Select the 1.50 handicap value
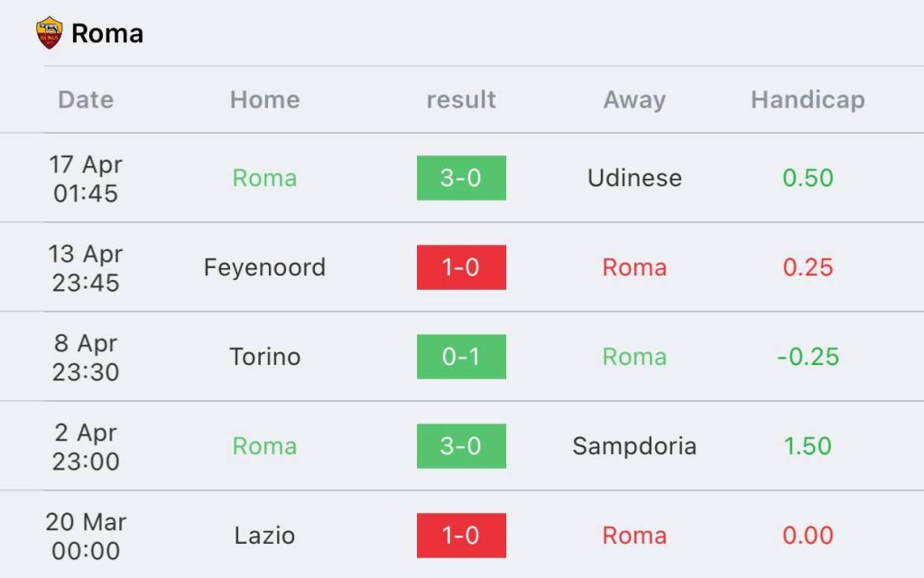 [x=808, y=446]
